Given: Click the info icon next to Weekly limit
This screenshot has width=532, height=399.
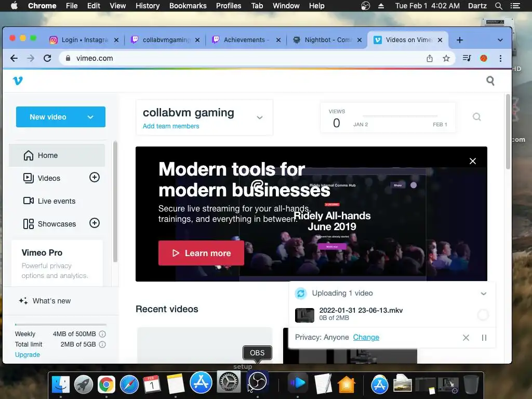Looking at the screenshot, I should click(x=102, y=334).
